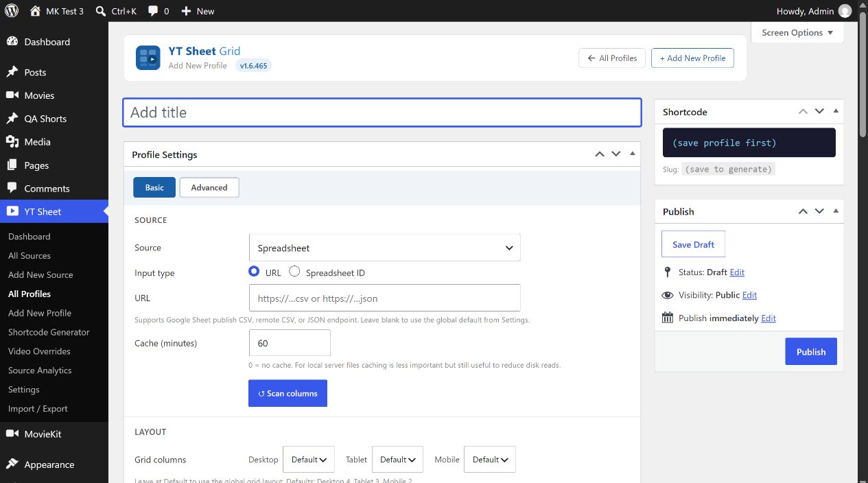Image resolution: width=868 pixels, height=483 pixels.
Task: Open Import / Export submenu item
Action: (38, 409)
